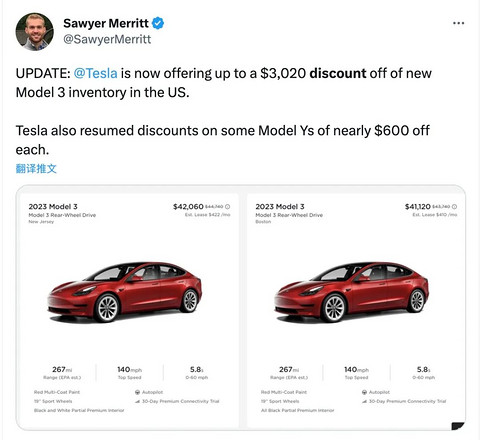Open the New Jersey Model 3 listing image

tap(125, 293)
